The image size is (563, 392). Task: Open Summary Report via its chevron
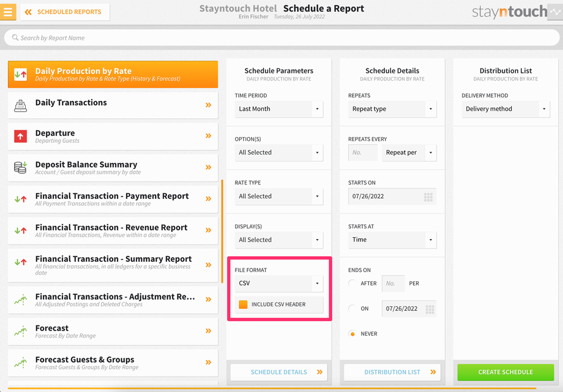[x=208, y=265]
